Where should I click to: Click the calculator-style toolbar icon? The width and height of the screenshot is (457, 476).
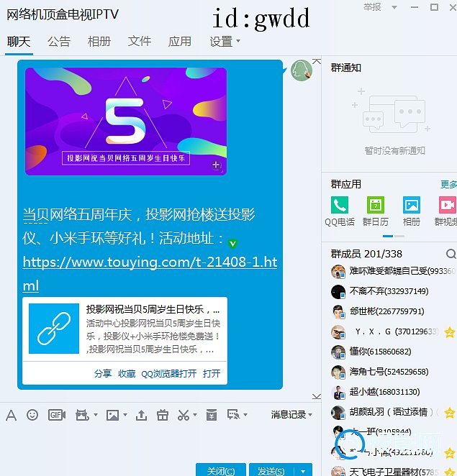point(212,415)
